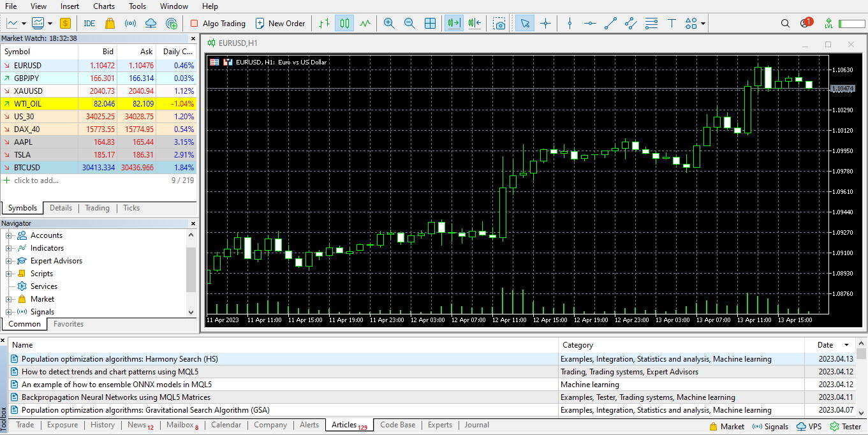Switch to the Ticks tab in Market Watch
This screenshot has width=868, height=435.
(131, 208)
